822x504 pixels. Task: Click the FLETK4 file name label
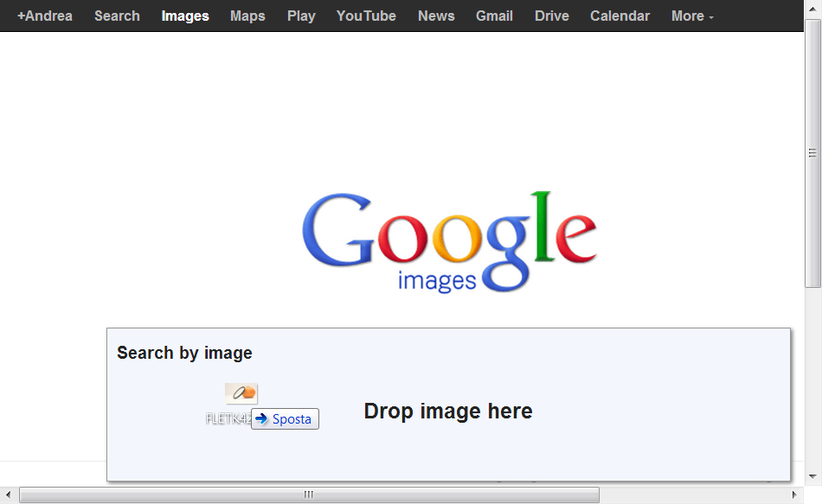pos(228,418)
